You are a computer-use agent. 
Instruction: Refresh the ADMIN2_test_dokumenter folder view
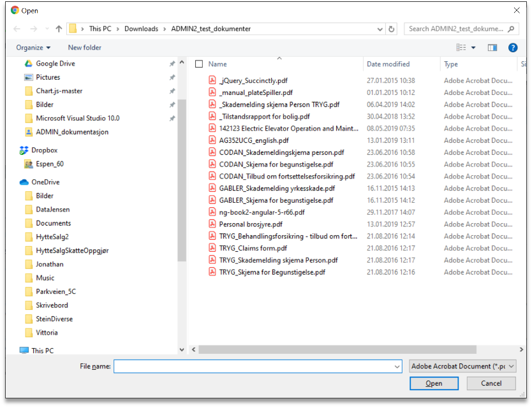point(392,29)
